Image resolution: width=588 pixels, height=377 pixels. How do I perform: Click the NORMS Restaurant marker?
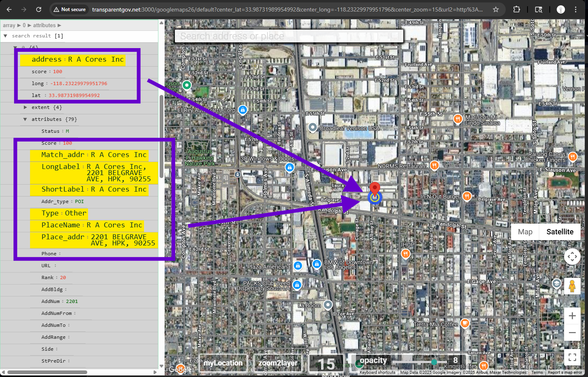(434, 165)
